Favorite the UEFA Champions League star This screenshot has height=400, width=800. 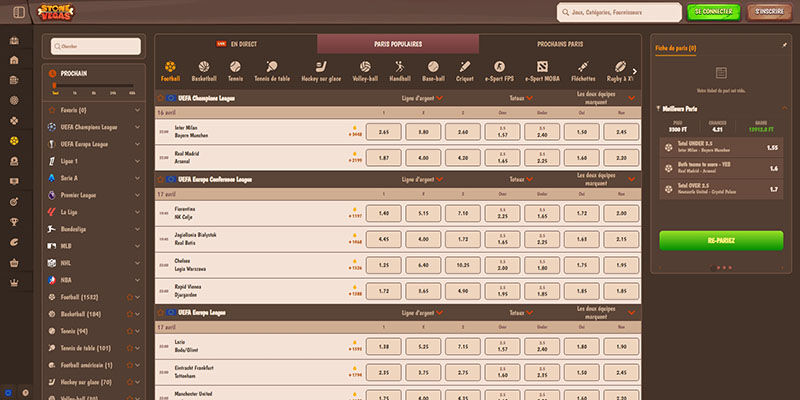pyautogui.click(x=161, y=98)
